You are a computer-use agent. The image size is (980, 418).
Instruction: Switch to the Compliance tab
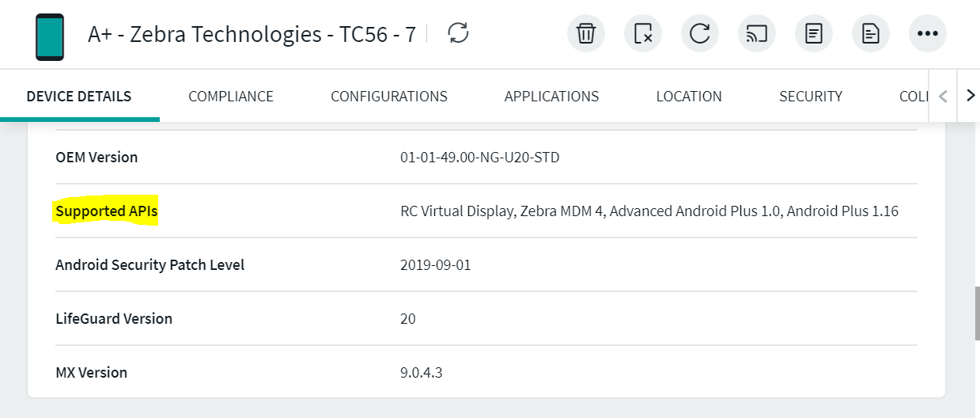pos(231,97)
